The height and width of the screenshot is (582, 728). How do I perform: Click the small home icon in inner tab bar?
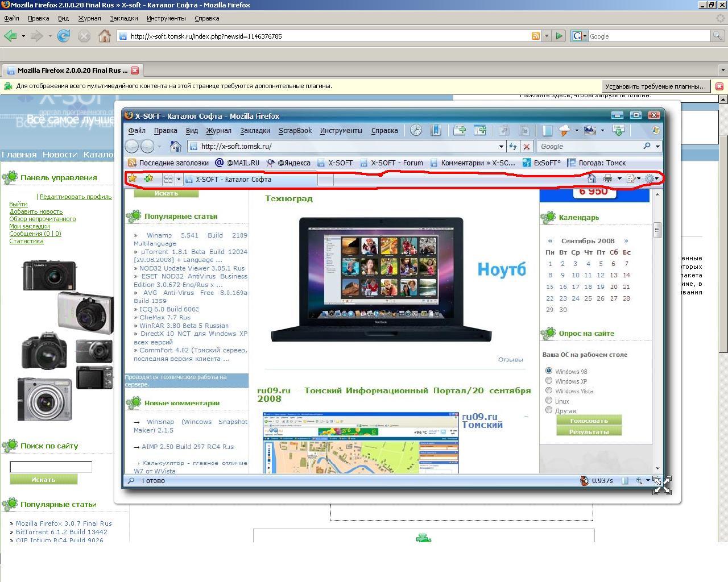[x=591, y=178]
